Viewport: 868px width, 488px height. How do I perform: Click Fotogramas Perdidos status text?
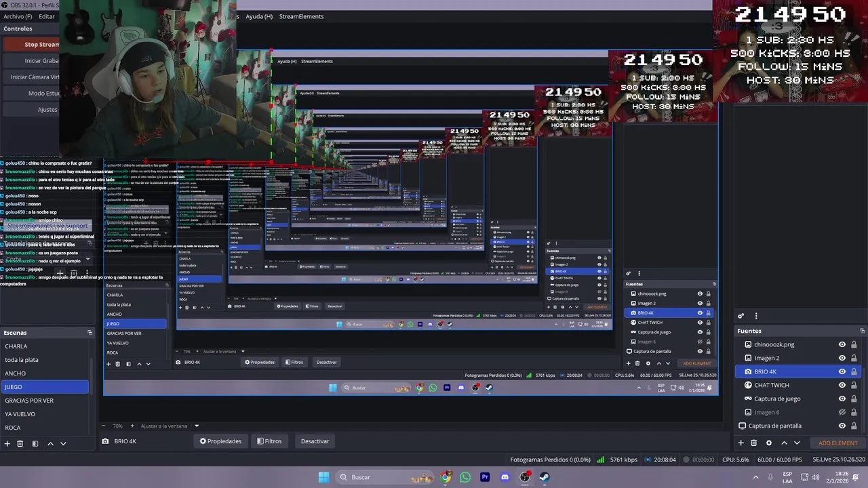coord(550,460)
